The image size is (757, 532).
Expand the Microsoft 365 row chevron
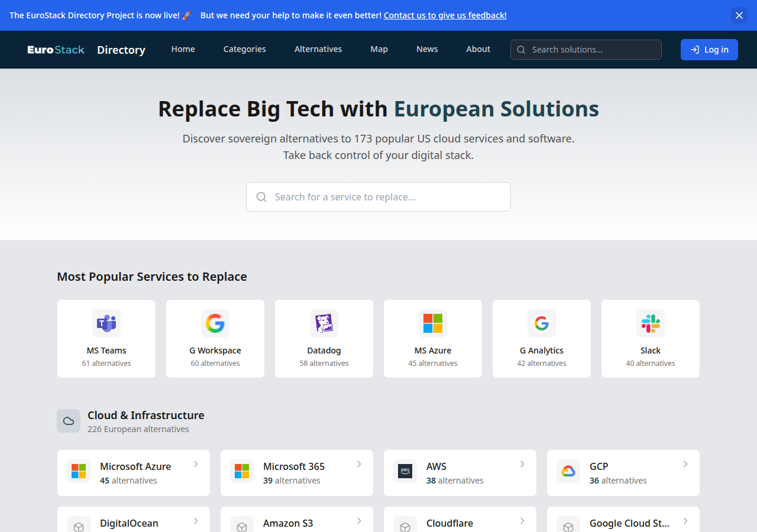click(x=359, y=464)
